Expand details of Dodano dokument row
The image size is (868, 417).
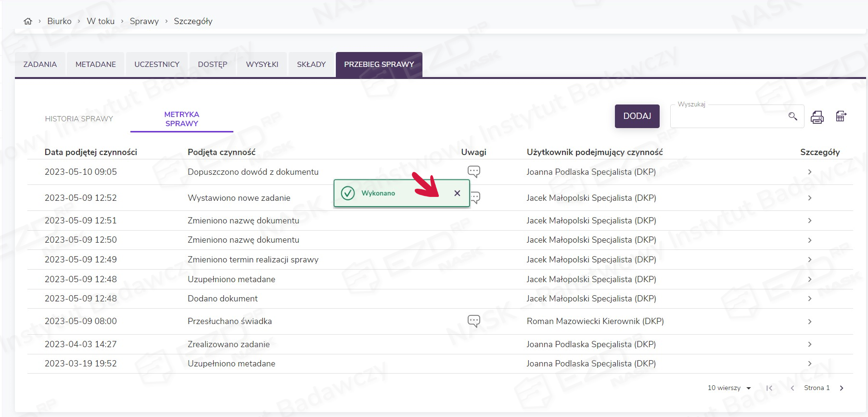pos(810,299)
